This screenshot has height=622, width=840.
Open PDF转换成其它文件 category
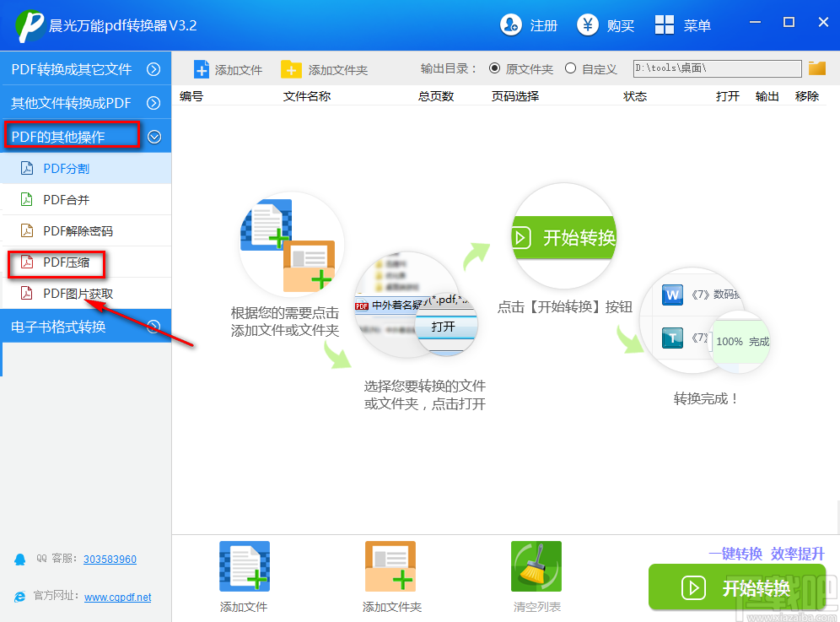coord(86,68)
